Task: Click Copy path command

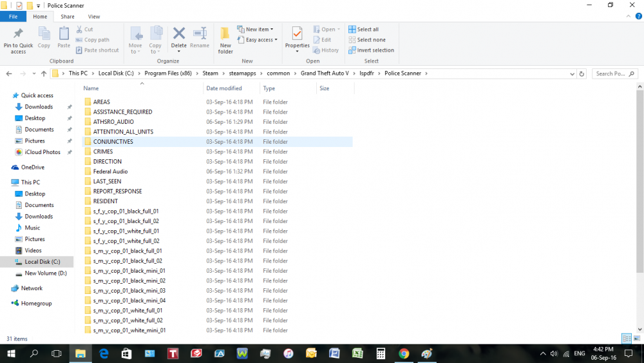Action: coord(93,40)
